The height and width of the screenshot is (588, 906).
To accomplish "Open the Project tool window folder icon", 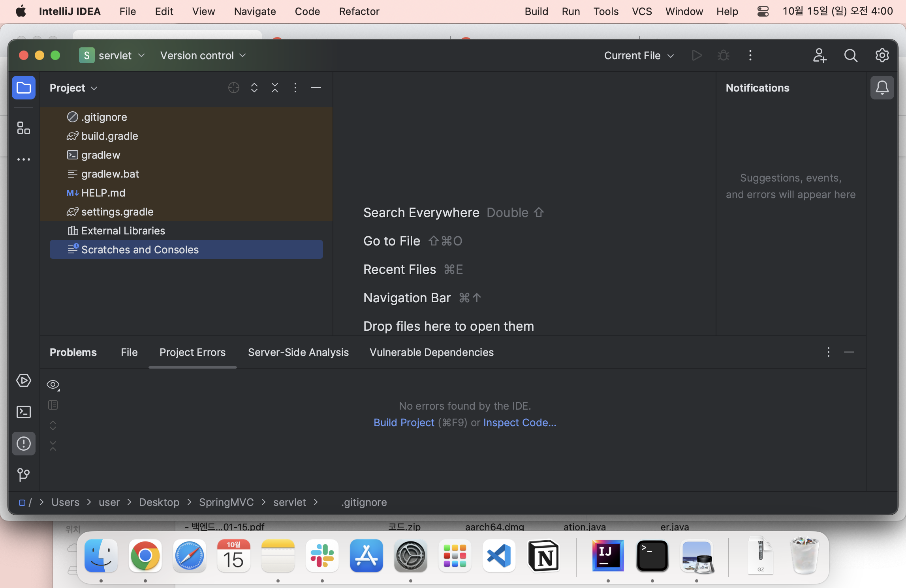I will coord(24,88).
